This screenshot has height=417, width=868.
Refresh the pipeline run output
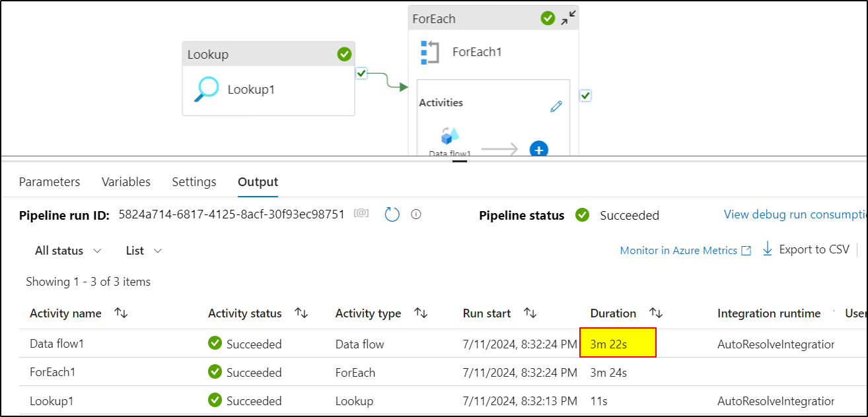click(x=392, y=214)
